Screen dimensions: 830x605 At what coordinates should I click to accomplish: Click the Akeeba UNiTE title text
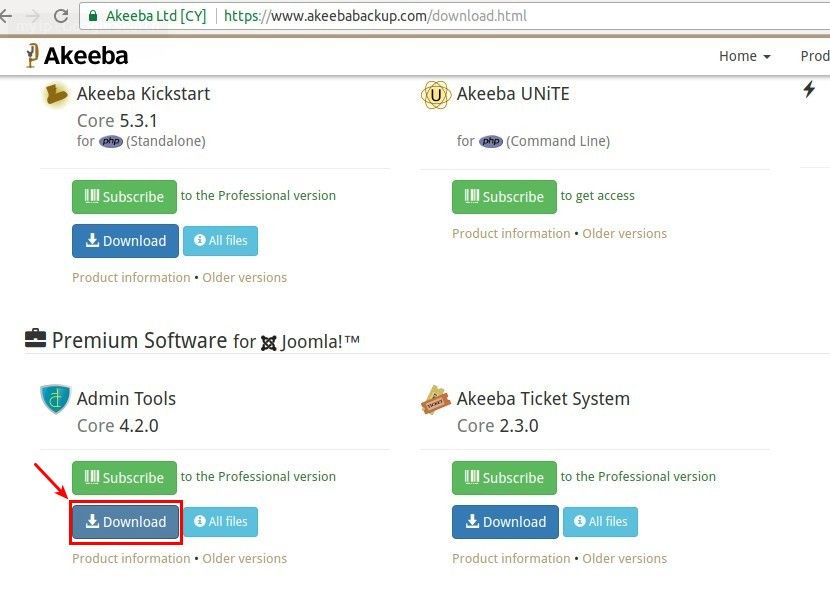tap(513, 94)
